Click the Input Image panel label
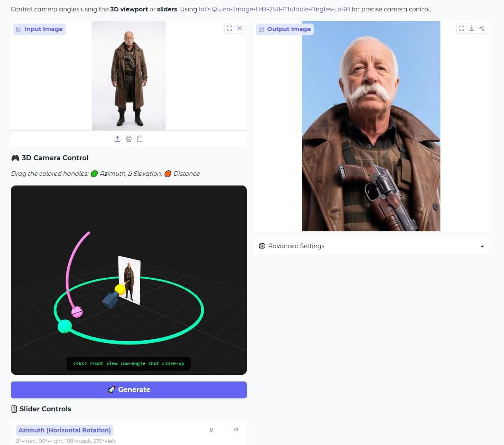The height and width of the screenshot is (445, 504). pyautogui.click(x=39, y=29)
